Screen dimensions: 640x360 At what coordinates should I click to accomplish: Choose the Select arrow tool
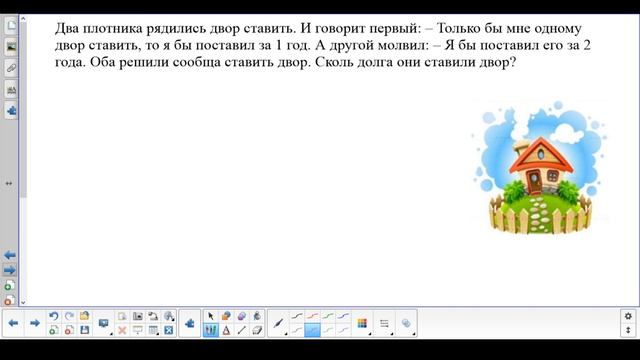pyautogui.click(x=211, y=316)
